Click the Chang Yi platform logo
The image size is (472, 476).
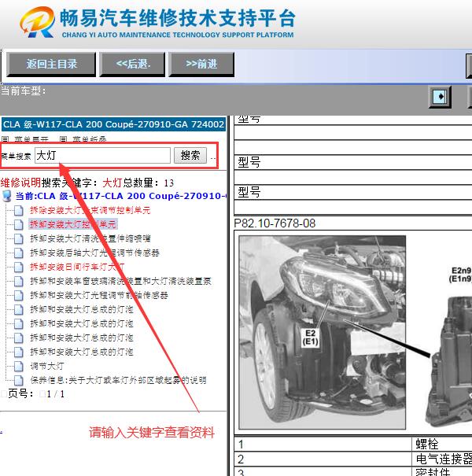pos(38,22)
